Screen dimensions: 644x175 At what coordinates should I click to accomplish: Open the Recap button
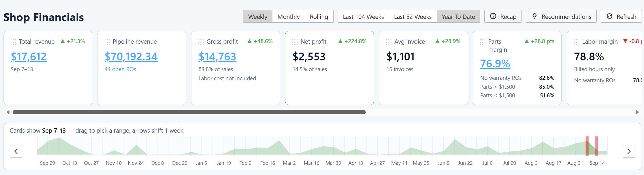pos(503,16)
